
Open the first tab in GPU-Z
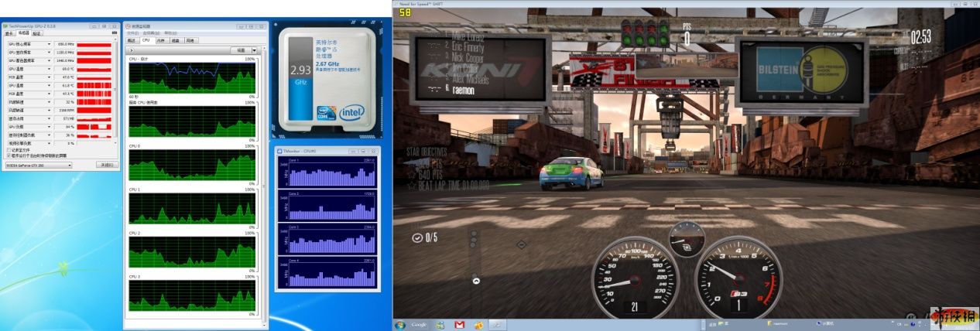(10, 33)
